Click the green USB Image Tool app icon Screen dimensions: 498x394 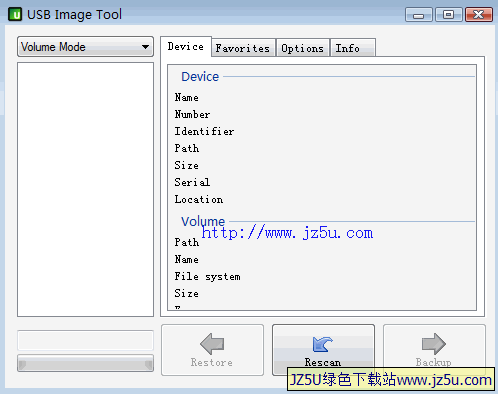pos(15,14)
